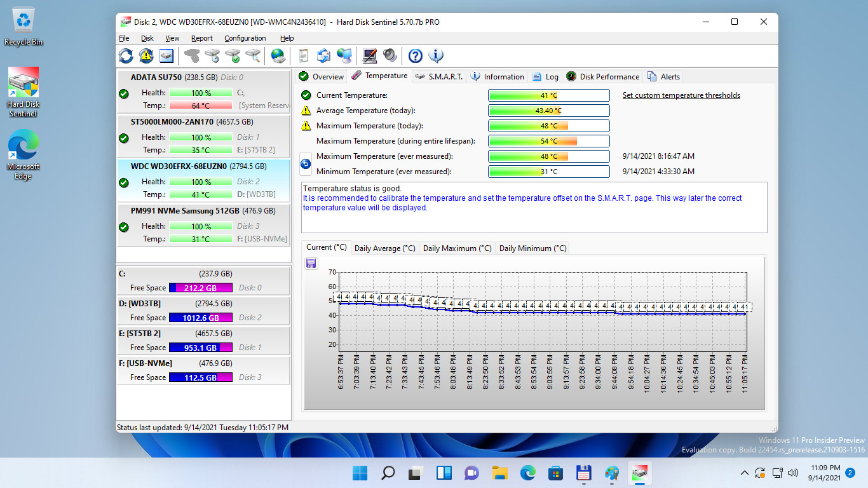Click the Set custom temperature thresholds link

tap(681, 95)
